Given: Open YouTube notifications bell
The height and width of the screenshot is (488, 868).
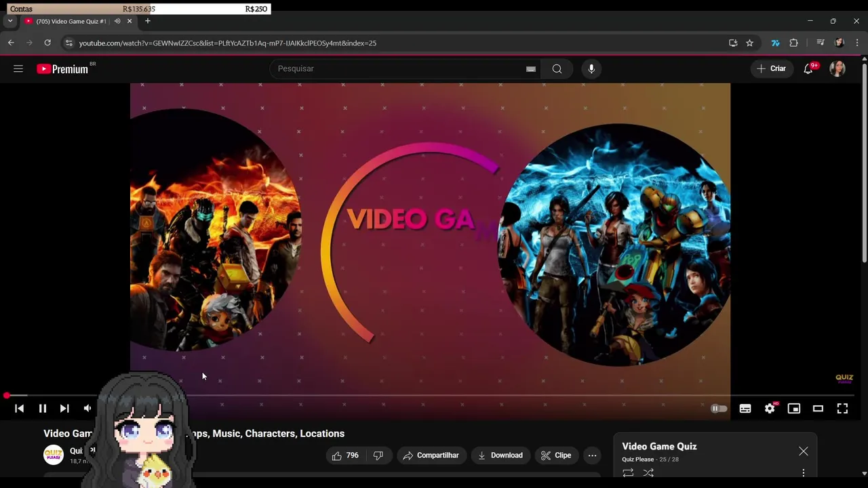Looking at the screenshot, I should 808,68.
